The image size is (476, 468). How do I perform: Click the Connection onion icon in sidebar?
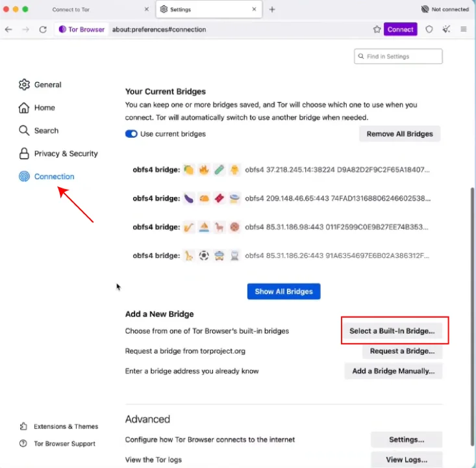click(x=24, y=176)
